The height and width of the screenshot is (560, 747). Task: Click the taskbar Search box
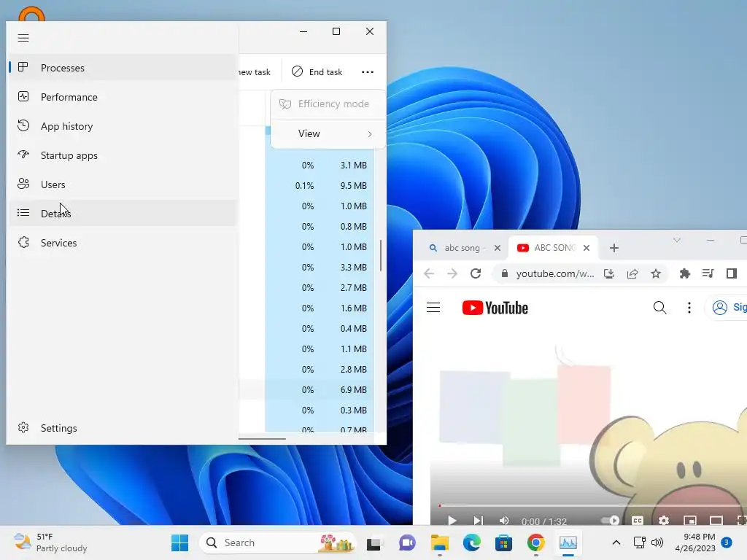[277, 542]
